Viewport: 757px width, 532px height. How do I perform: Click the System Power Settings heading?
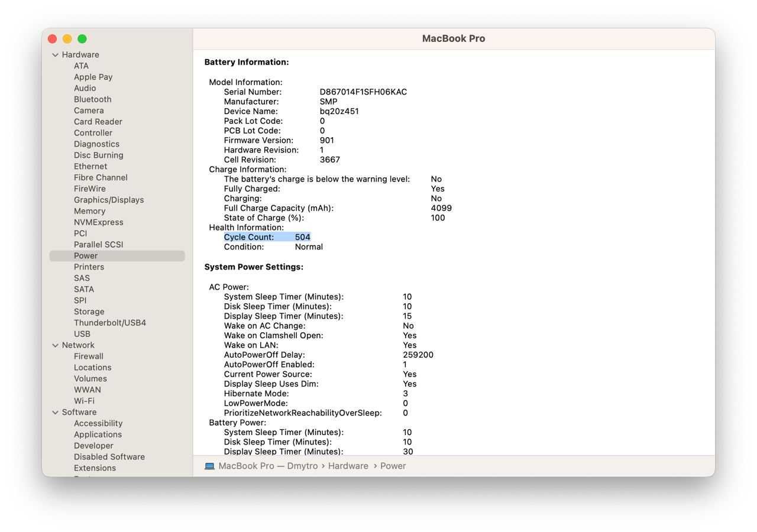tap(254, 267)
